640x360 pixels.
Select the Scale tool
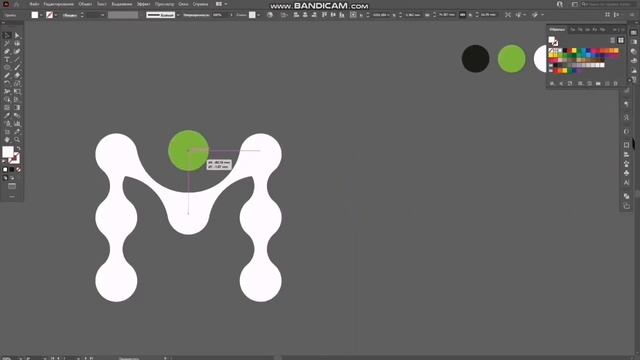coord(17,83)
